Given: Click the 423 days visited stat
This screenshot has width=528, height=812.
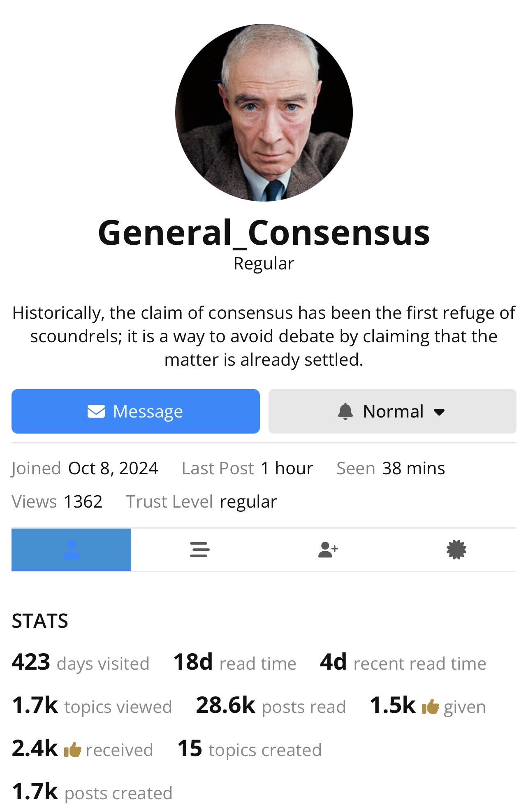Looking at the screenshot, I should (x=81, y=663).
